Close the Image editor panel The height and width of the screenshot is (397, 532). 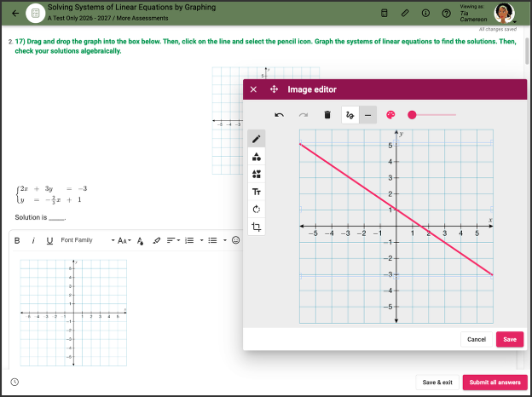253,89
